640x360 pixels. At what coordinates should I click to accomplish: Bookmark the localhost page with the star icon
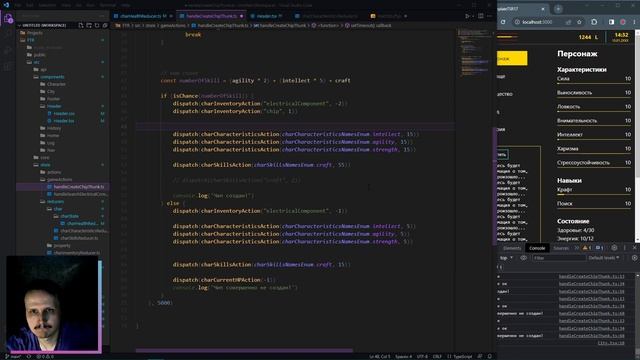click(x=579, y=22)
